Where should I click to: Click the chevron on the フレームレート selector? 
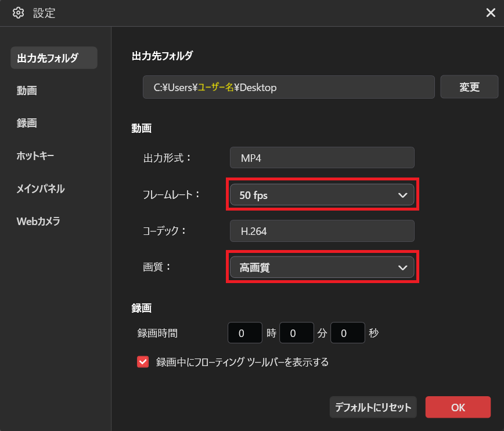pos(402,195)
